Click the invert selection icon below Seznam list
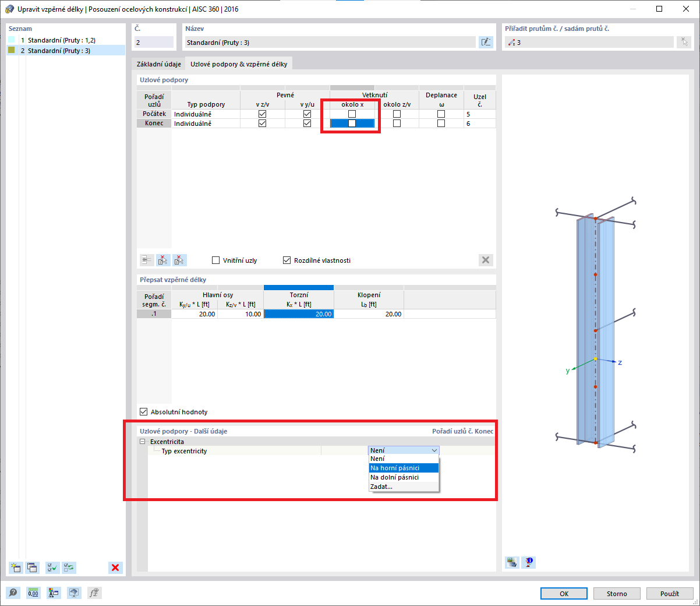Image resolution: width=700 pixels, height=606 pixels. point(69,568)
